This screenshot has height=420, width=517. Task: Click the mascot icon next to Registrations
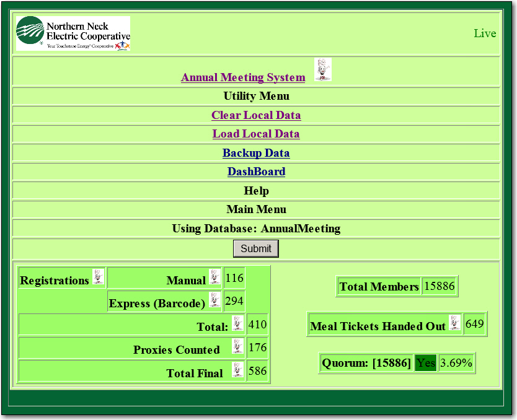click(99, 277)
